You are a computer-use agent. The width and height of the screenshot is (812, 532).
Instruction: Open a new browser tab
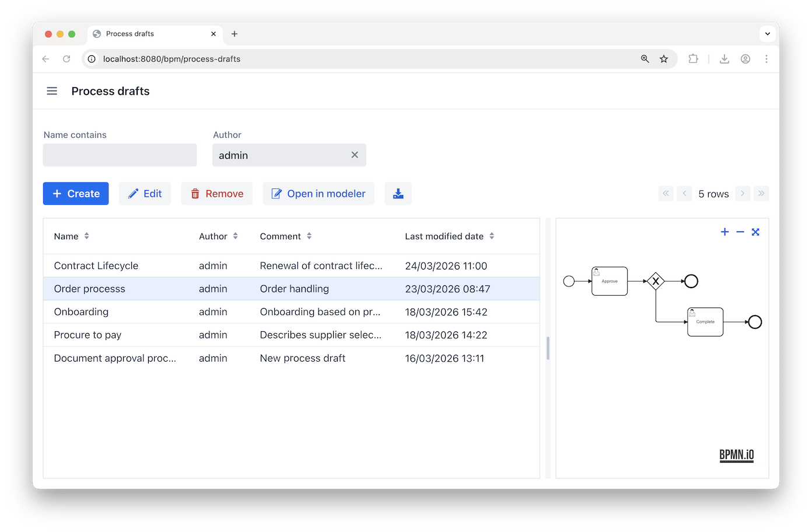pyautogui.click(x=235, y=34)
